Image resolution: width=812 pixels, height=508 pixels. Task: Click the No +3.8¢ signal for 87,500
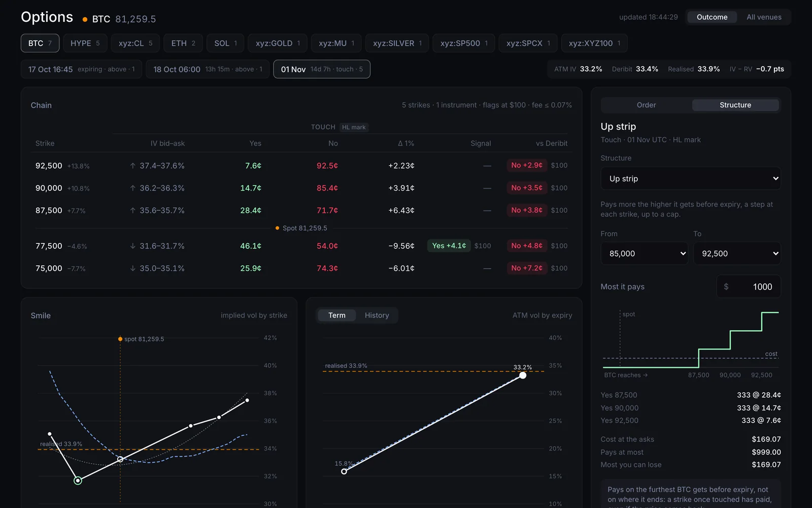(x=527, y=210)
